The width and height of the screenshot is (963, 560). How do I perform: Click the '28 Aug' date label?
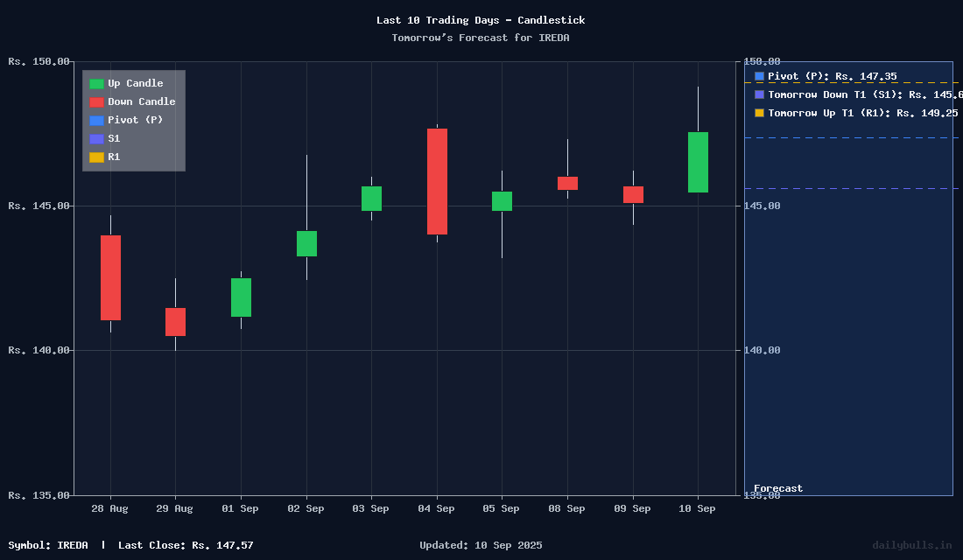[110, 508]
